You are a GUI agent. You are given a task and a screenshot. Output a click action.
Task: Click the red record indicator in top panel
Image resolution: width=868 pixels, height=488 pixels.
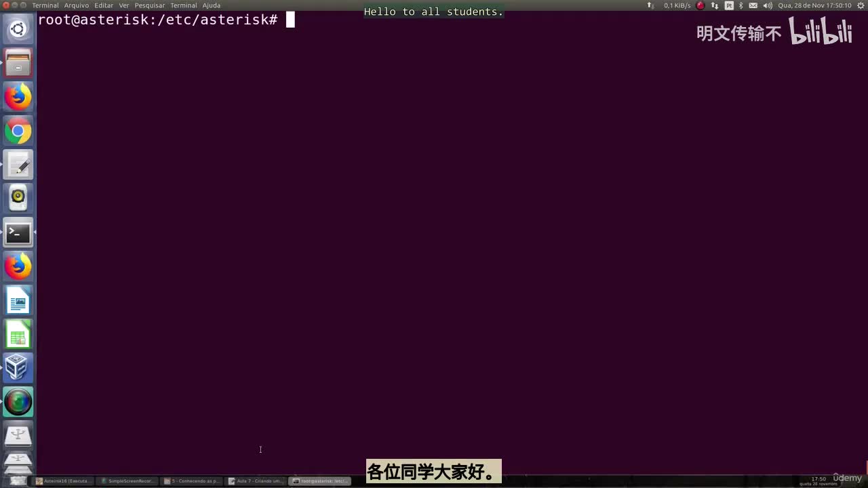point(701,5)
